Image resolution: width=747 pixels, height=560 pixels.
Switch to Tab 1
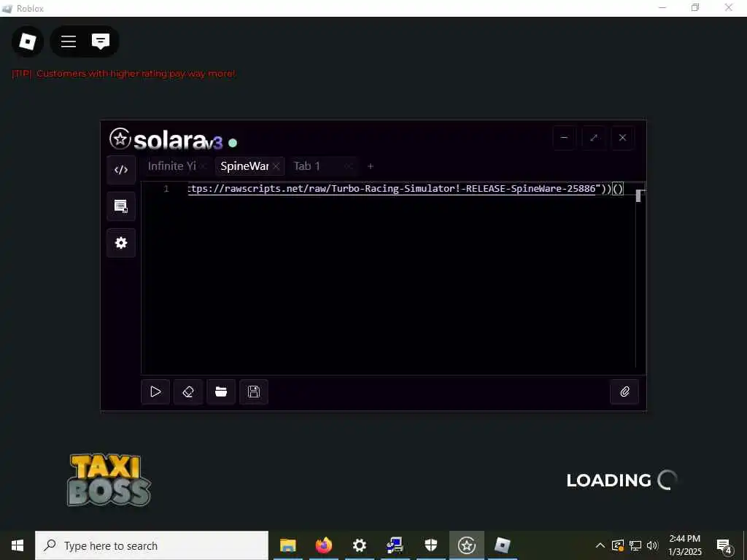(x=307, y=166)
